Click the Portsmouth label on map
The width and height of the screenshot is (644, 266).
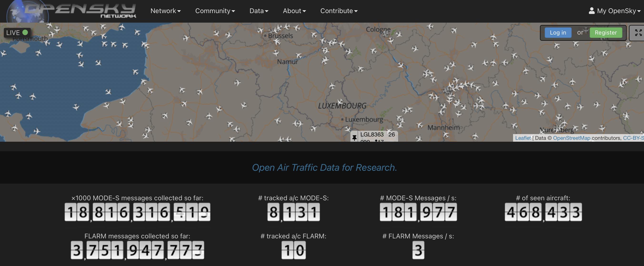[x=30, y=39]
